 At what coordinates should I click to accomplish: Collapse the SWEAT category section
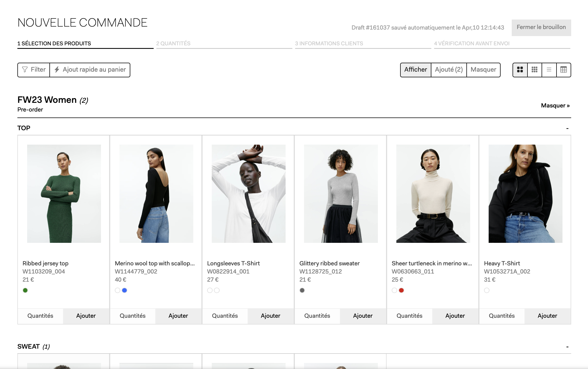(x=567, y=347)
